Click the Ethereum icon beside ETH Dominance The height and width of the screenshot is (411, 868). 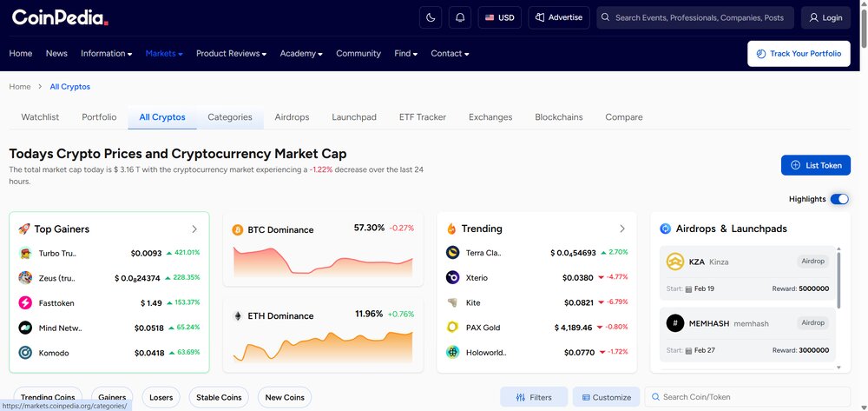[238, 315]
